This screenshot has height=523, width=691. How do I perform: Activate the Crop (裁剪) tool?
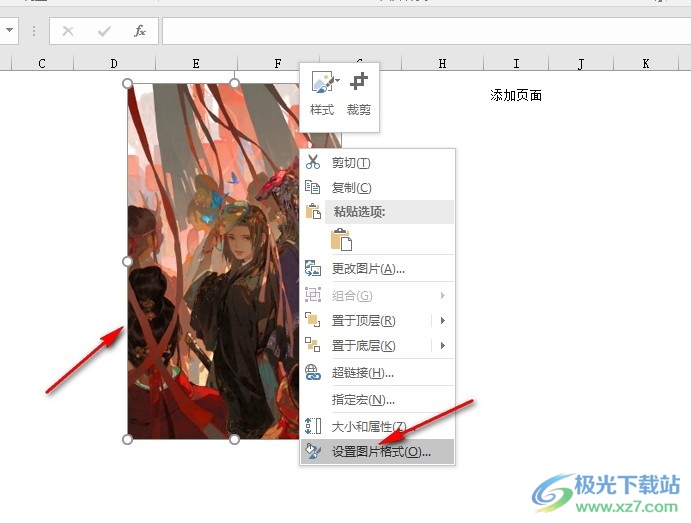point(359,95)
